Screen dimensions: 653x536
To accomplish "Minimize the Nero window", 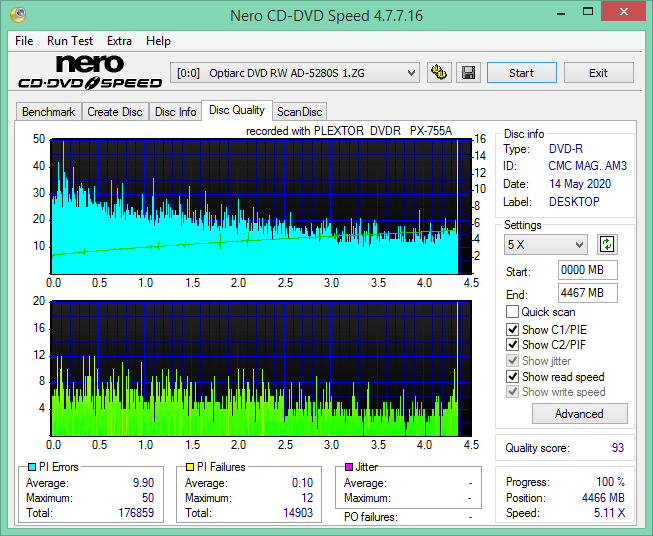I will click(x=561, y=12).
